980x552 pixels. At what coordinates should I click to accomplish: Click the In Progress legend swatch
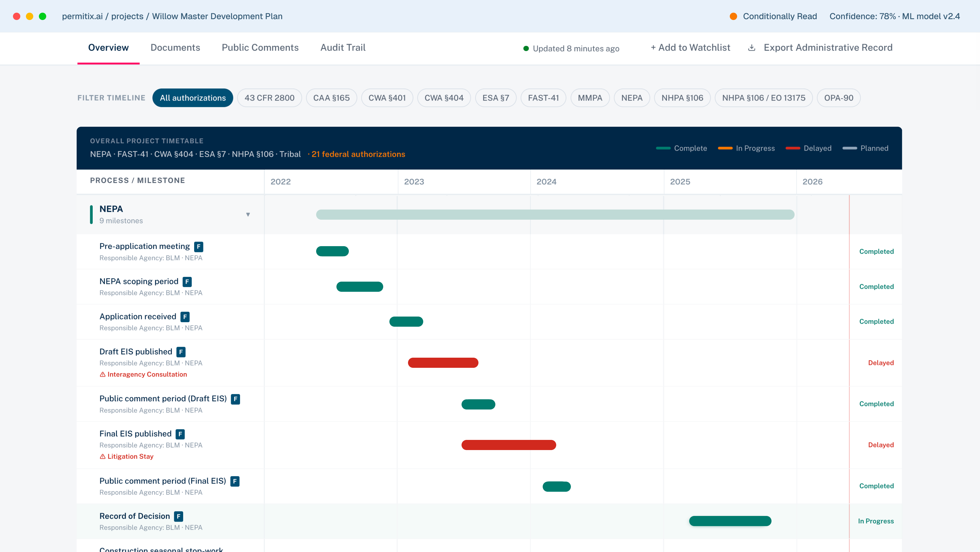coord(725,148)
